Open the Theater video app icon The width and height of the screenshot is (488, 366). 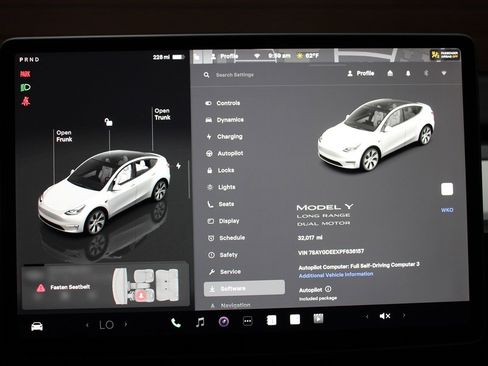318,319
